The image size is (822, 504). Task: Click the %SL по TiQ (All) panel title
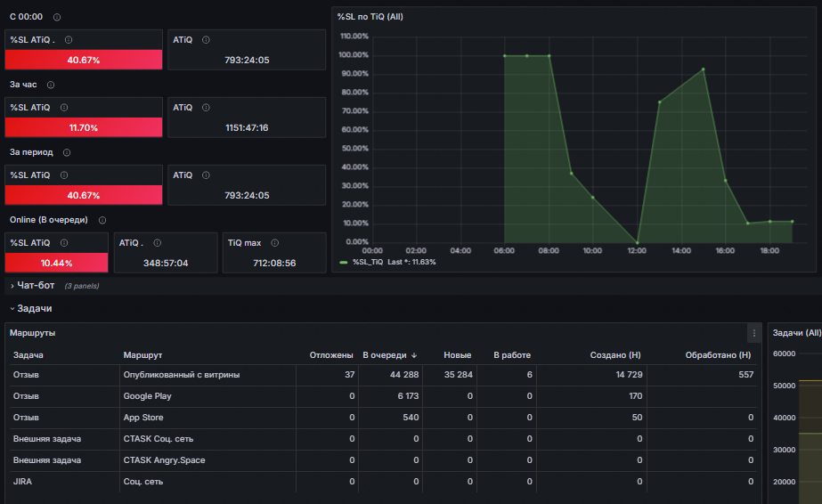(x=370, y=17)
